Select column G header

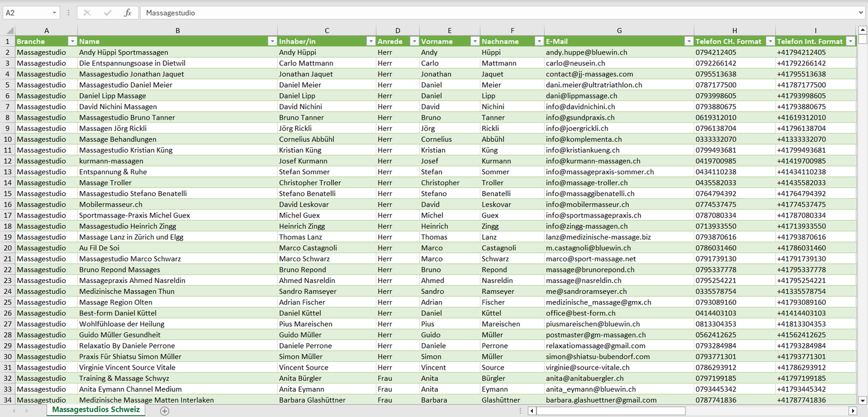click(619, 31)
